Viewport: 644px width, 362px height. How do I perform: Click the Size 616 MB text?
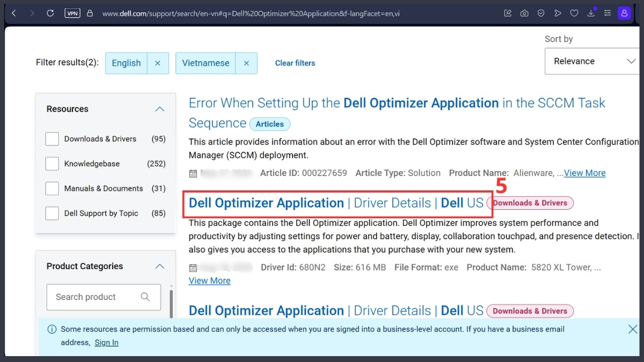click(360, 267)
